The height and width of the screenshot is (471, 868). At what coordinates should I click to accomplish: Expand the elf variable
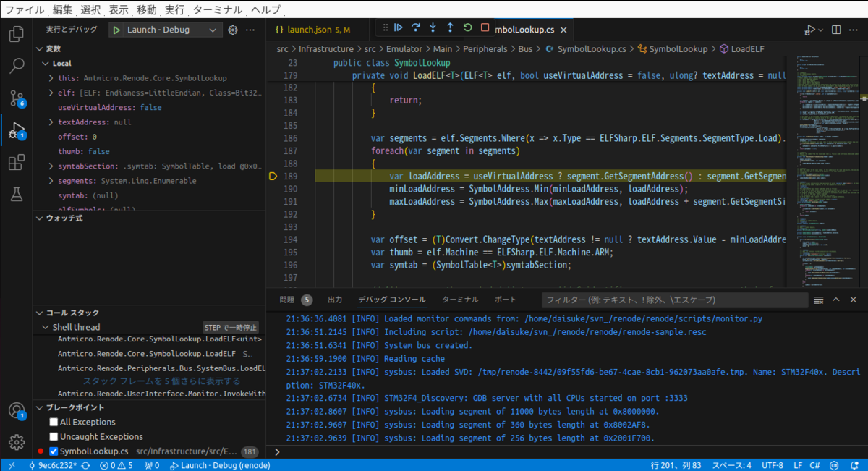[x=51, y=93]
